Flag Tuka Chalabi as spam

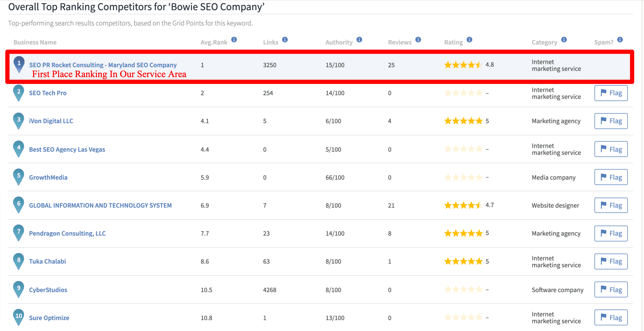coord(611,261)
